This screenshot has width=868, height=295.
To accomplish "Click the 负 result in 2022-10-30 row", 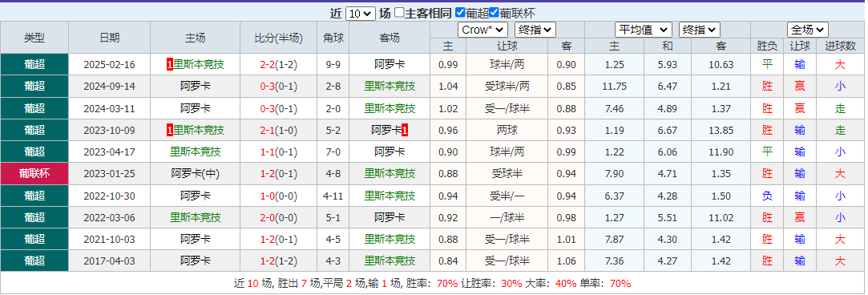I will pos(767,196).
